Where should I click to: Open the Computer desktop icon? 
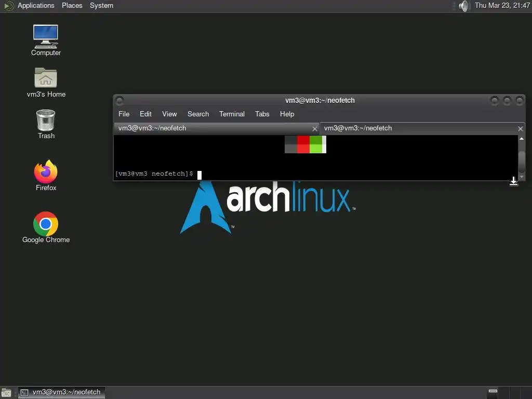[46, 40]
